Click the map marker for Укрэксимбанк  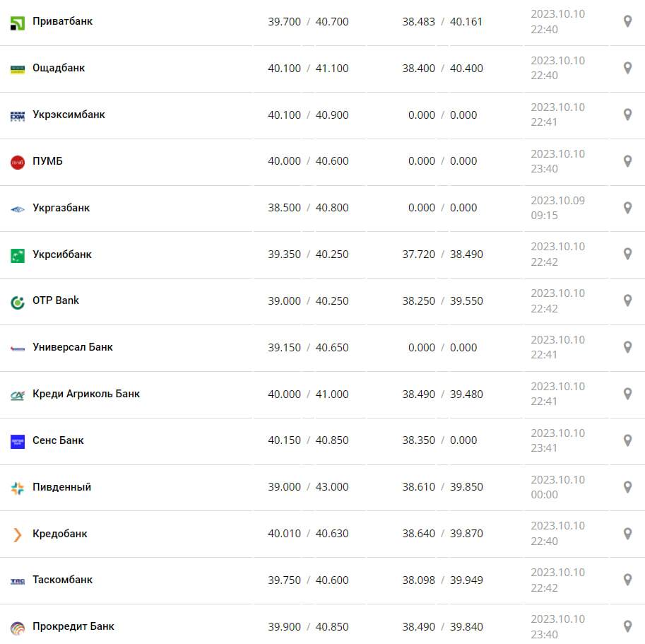[627, 115]
